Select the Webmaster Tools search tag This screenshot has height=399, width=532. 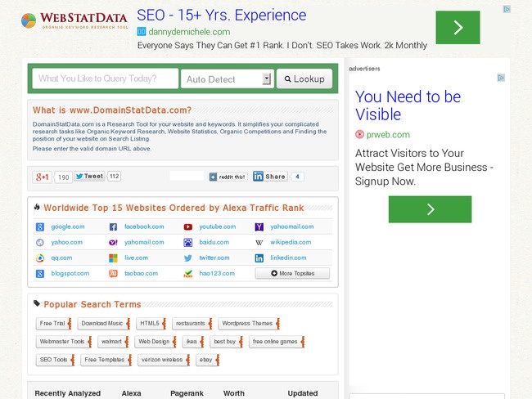click(64, 342)
